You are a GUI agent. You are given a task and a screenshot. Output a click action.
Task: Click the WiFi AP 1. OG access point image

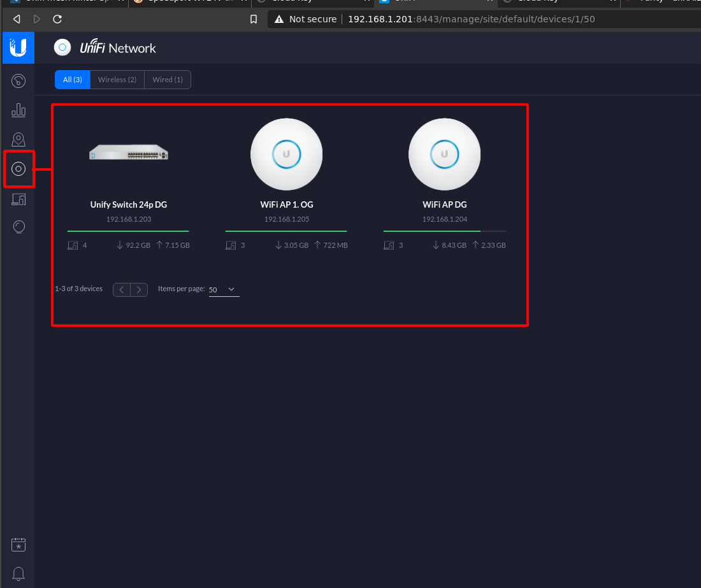[x=287, y=154]
